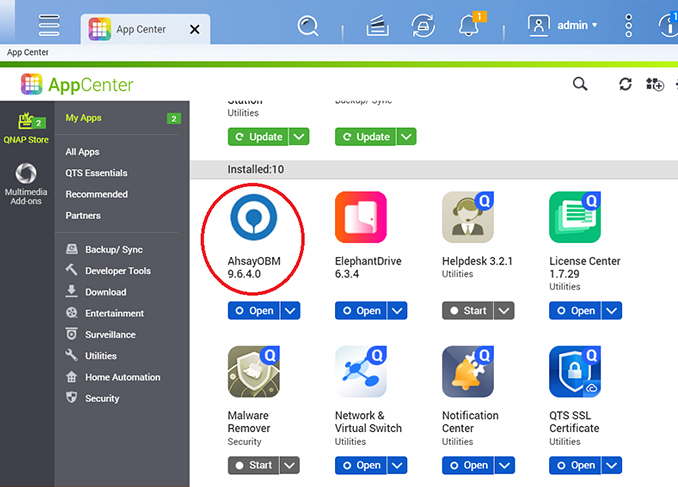Open the Notification Center app

click(x=468, y=465)
